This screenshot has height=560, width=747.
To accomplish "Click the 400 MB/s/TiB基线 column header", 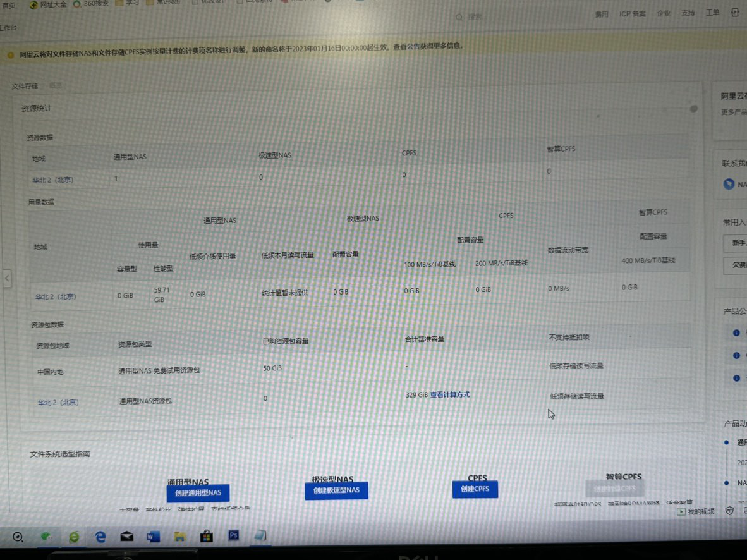I will coord(648,260).
